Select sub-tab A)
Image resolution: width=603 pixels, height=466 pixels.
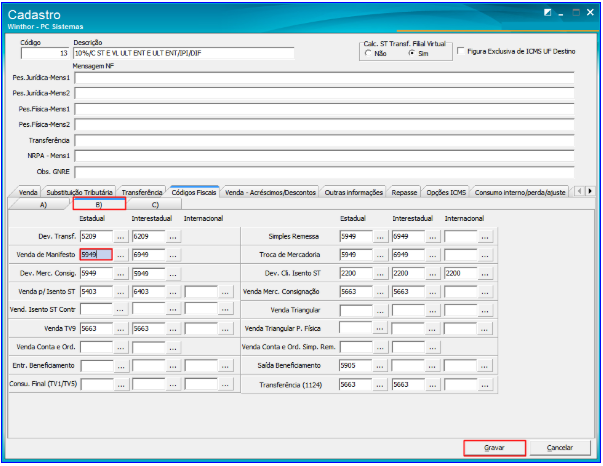click(x=43, y=205)
